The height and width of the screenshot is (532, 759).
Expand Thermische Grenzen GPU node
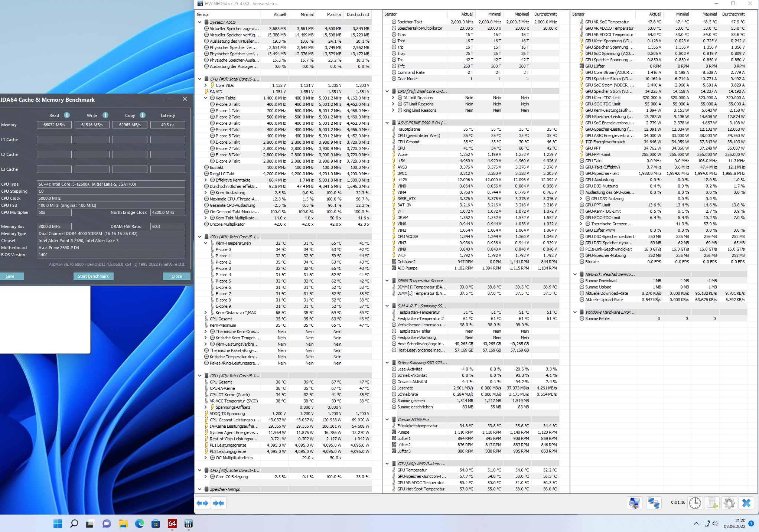coord(581,224)
